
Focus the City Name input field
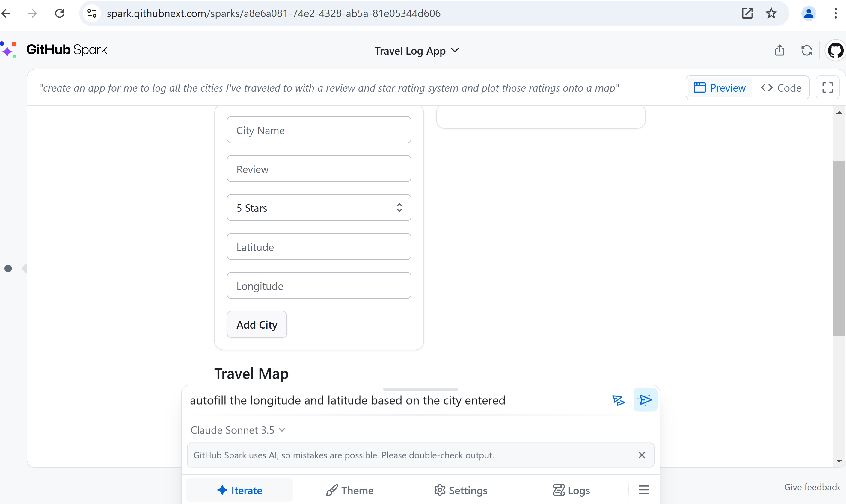tap(319, 130)
